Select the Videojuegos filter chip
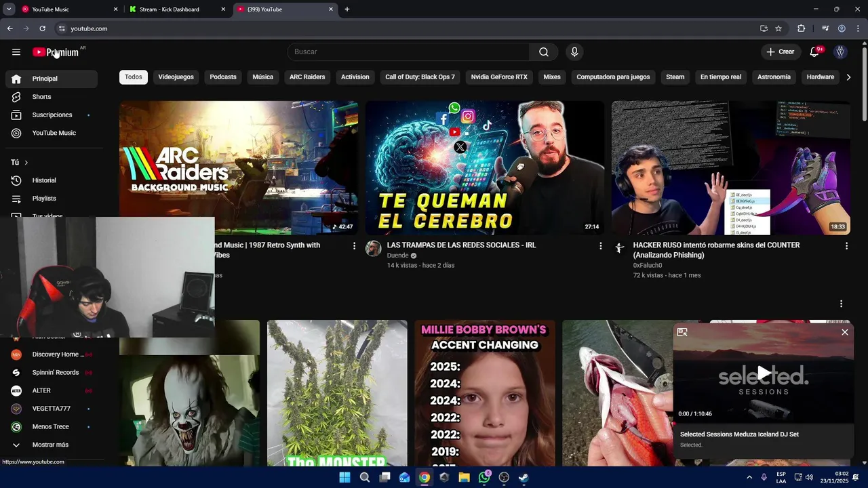The image size is (868, 488). click(x=176, y=77)
